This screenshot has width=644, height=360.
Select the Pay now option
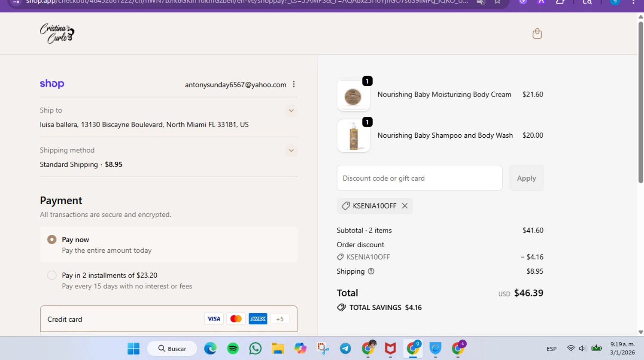coord(52,239)
